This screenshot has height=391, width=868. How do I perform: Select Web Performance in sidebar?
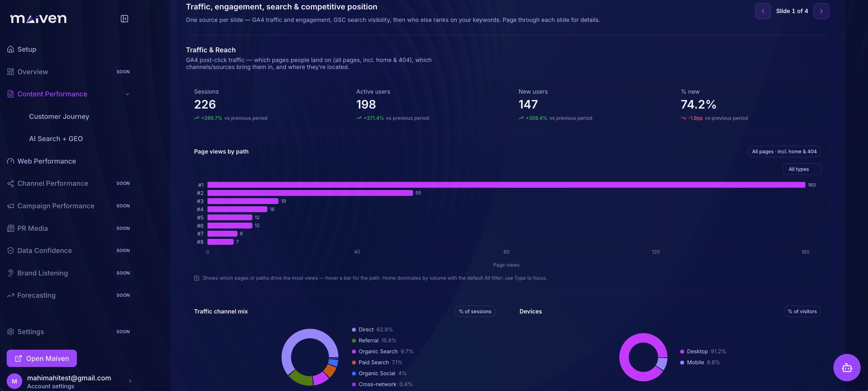46,161
